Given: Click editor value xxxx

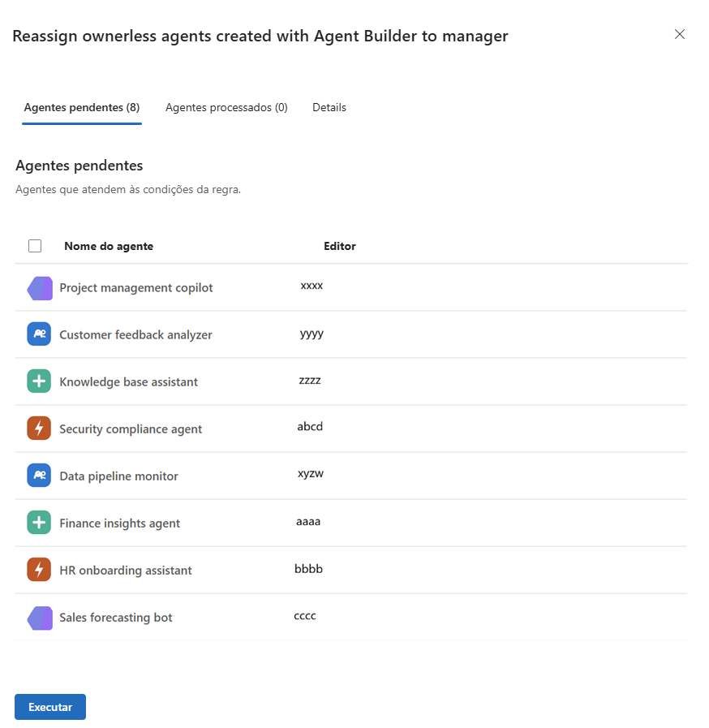Looking at the screenshot, I should [x=312, y=286].
